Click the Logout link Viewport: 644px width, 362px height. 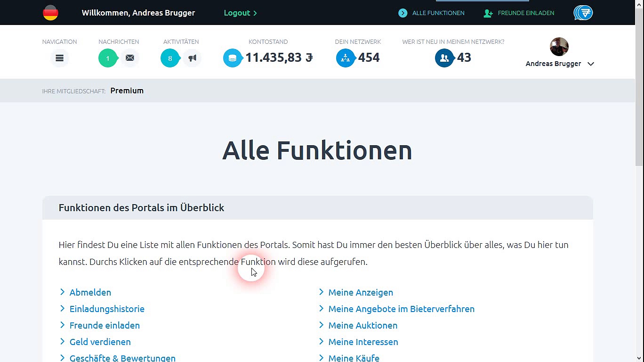240,13
